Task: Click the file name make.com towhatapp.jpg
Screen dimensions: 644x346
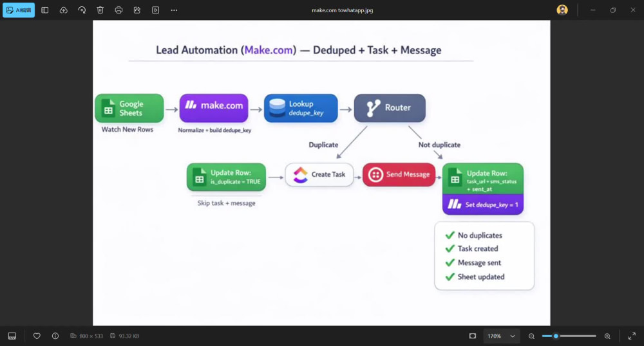Action: [342, 10]
